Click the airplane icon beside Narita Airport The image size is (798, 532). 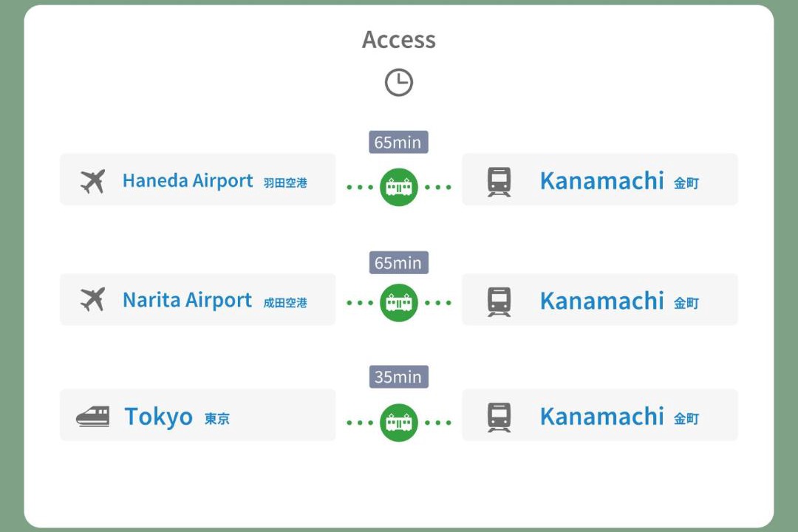[x=93, y=299]
